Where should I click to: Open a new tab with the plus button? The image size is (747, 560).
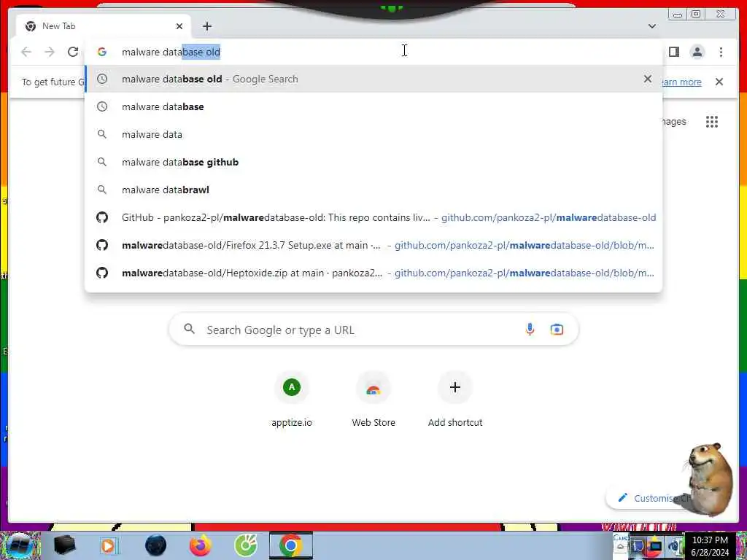pos(206,26)
